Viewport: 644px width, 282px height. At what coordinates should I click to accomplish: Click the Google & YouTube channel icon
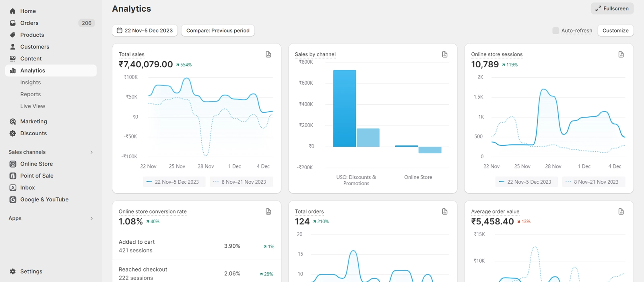13,199
